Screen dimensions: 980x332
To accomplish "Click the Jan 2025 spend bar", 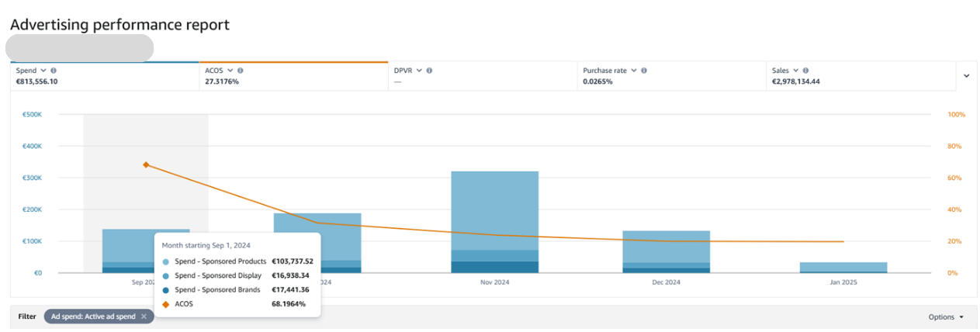I will tap(843, 266).
